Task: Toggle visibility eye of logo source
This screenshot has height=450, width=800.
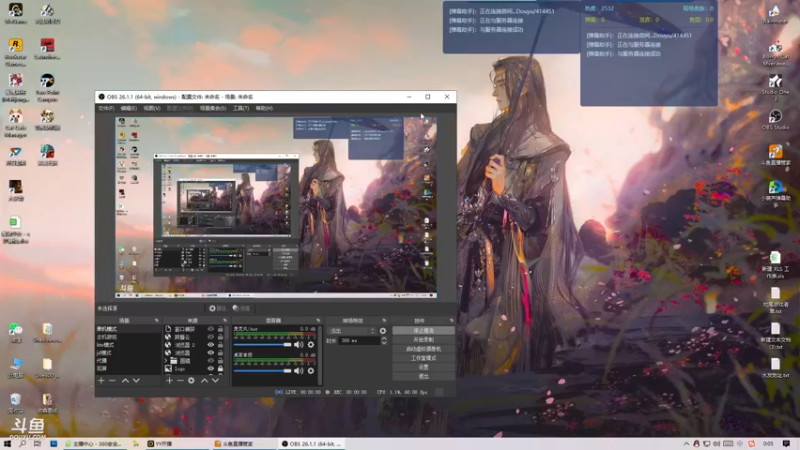Action: [210, 368]
